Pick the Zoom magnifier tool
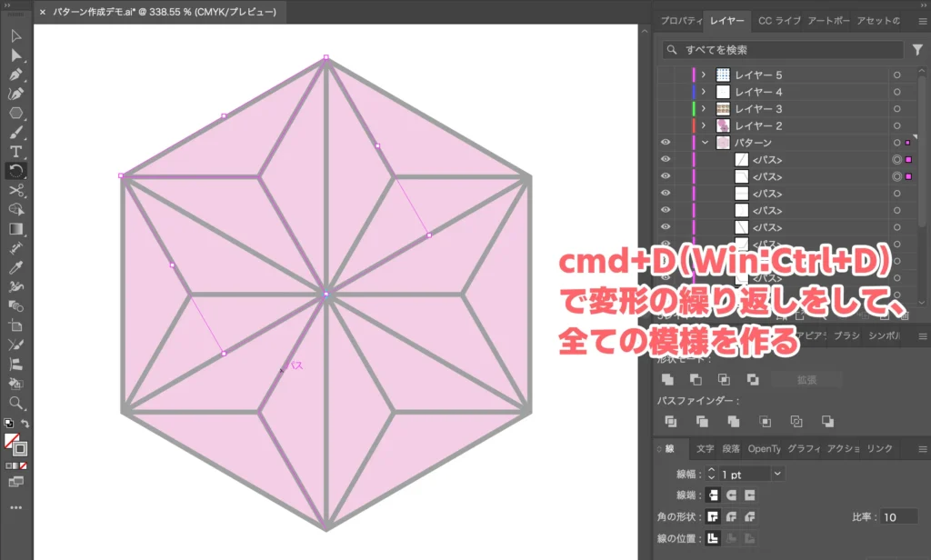 (x=15, y=402)
